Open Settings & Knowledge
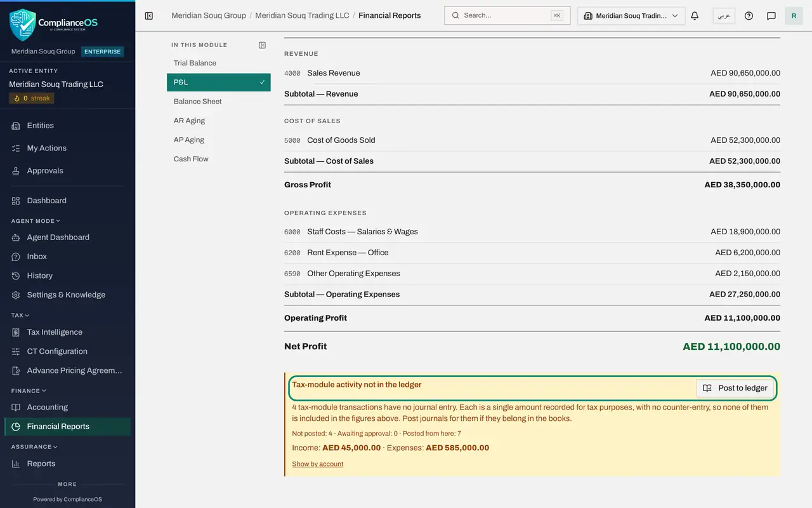 tap(67, 295)
